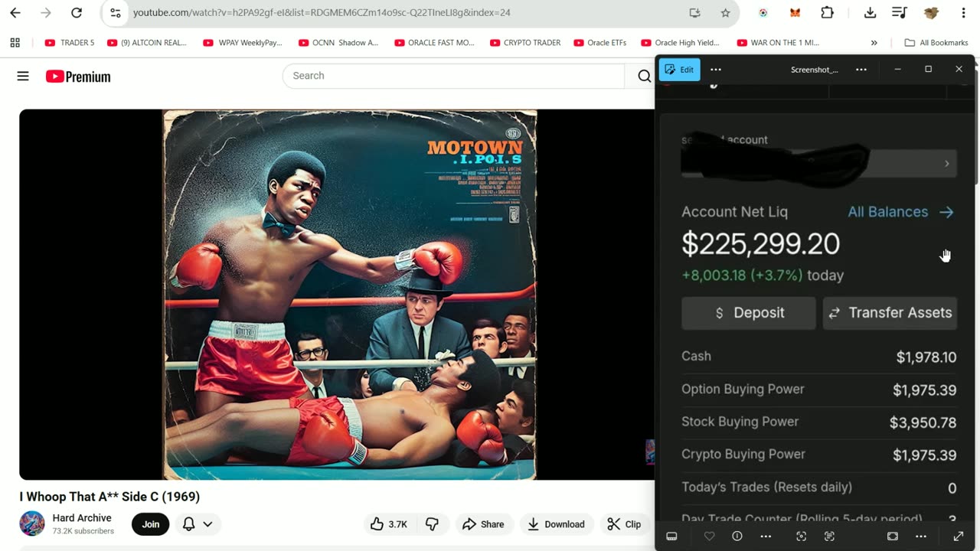980x551 pixels.
Task: Open the All Bookmarks folder
Action: [x=936, y=43]
